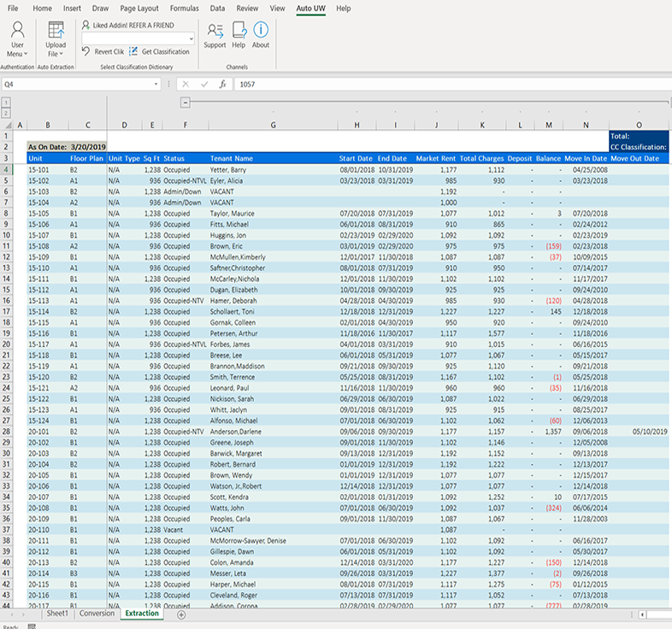Viewport: 672px width, 629px height.
Task: Click the Help book icon
Action: tap(239, 32)
